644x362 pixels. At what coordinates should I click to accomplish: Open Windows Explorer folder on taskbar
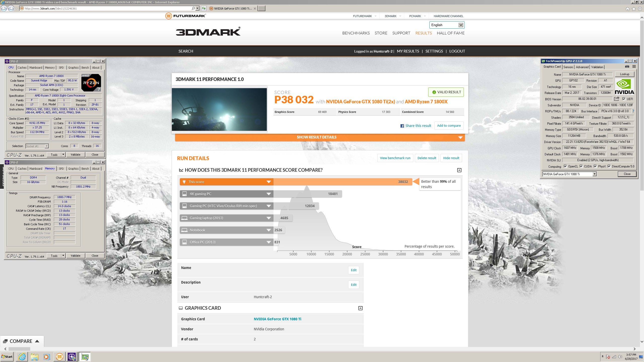34,356
